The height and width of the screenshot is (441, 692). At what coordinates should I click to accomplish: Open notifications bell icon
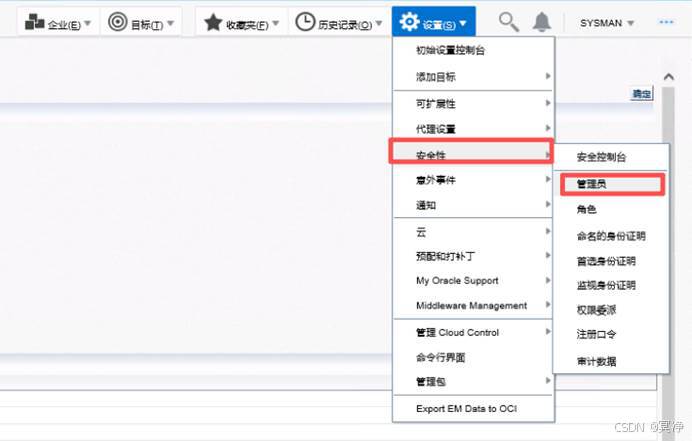[x=542, y=22]
